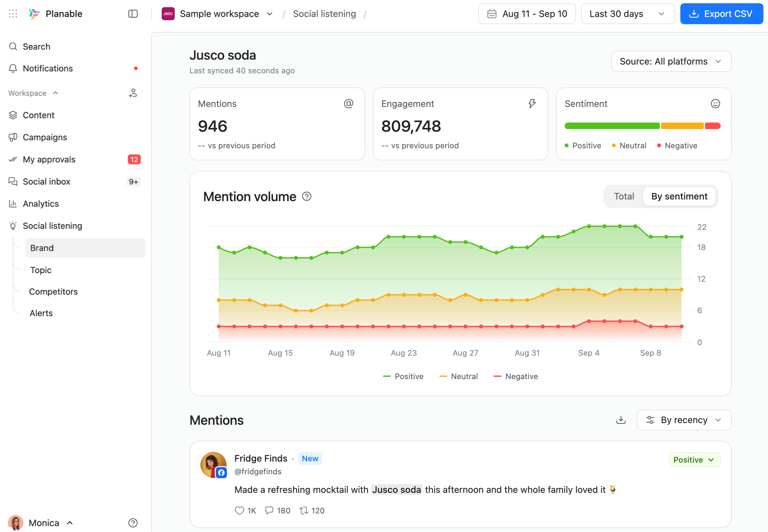Image resolution: width=768 pixels, height=532 pixels.
Task: Click the Search magnifier icon
Action: (x=13, y=46)
